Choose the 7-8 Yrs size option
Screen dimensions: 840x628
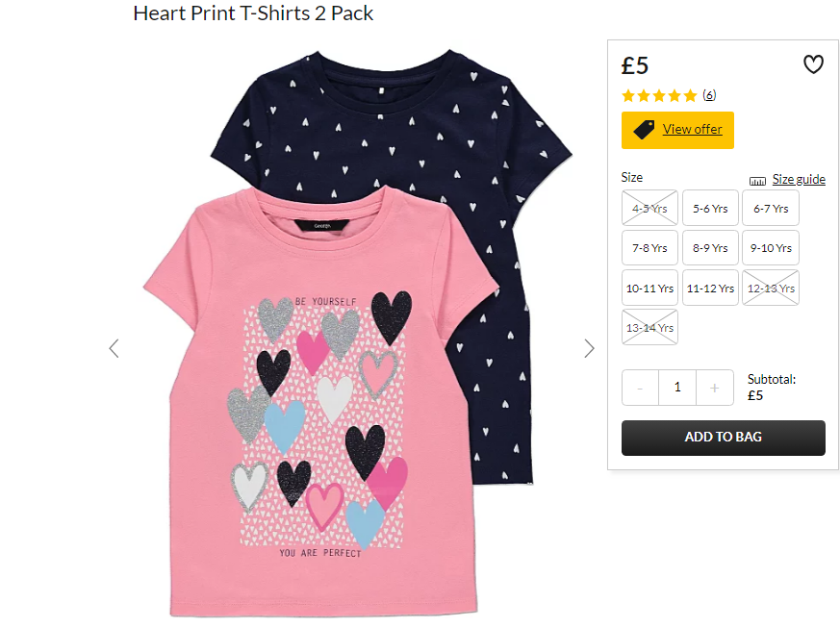click(649, 248)
